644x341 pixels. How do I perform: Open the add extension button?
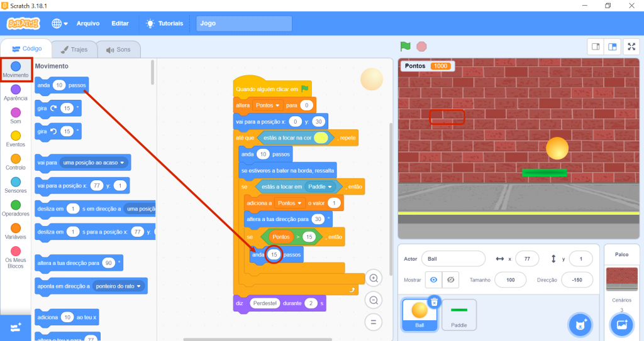16,327
